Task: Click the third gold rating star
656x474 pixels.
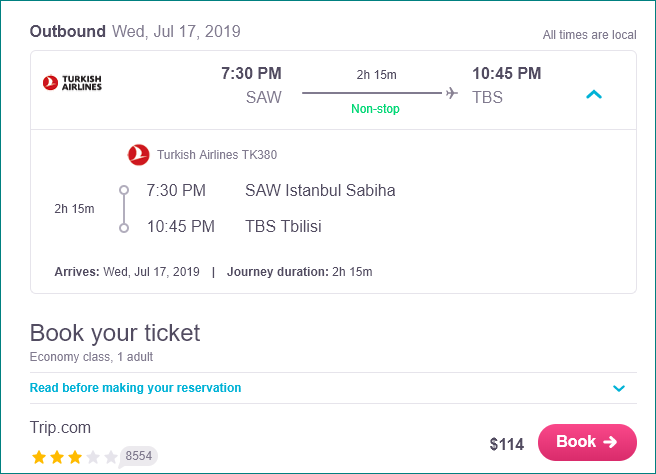Action: click(x=75, y=457)
